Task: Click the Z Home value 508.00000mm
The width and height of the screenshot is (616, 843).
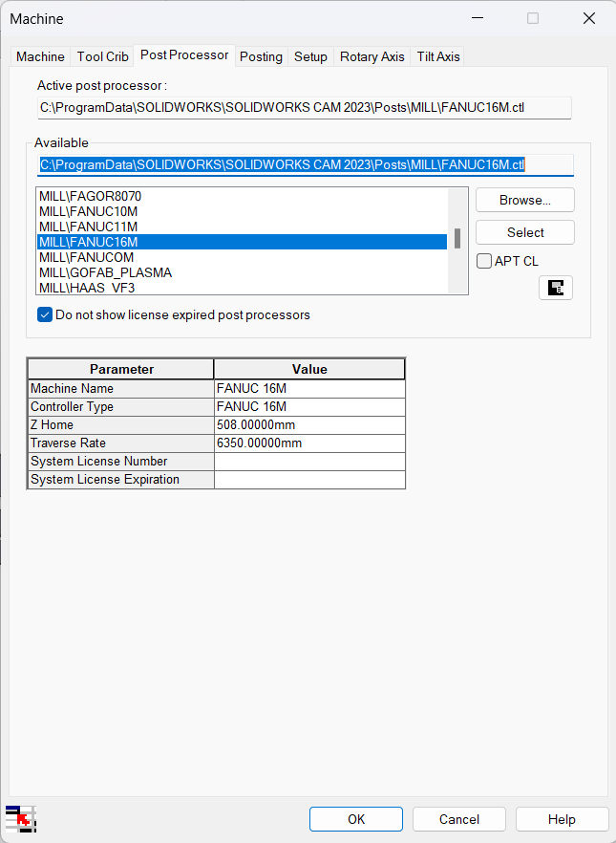Action: coord(309,424)
